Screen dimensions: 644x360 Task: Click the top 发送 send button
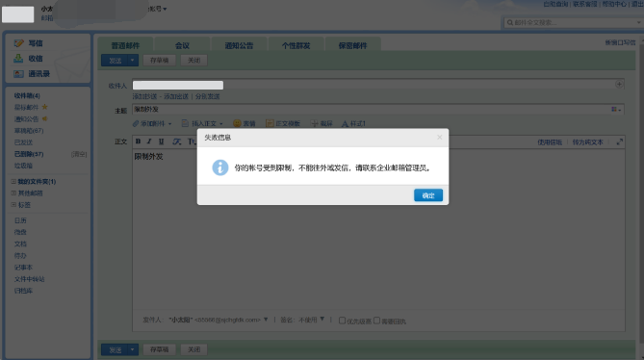[x=115, y=61]
